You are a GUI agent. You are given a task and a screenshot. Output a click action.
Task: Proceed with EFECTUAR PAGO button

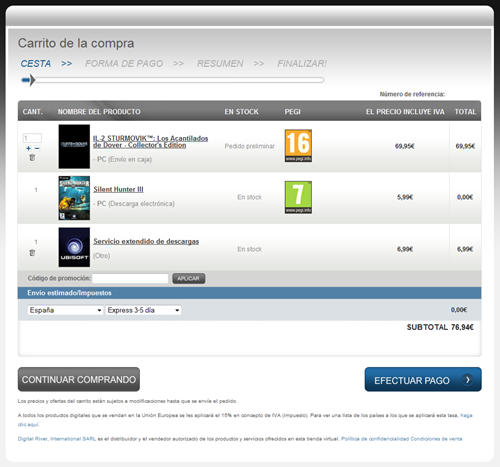(x=423, y=379)
